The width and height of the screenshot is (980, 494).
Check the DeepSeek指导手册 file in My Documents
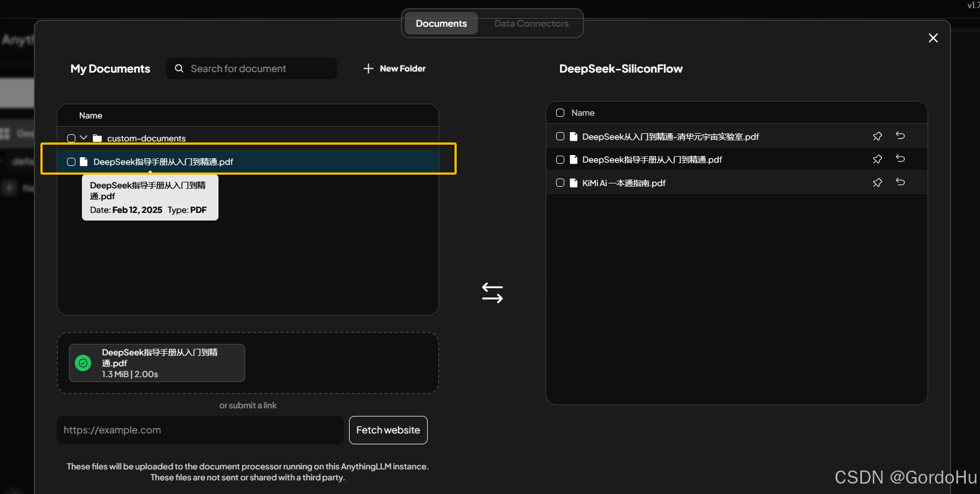click(x=71, y=162)
